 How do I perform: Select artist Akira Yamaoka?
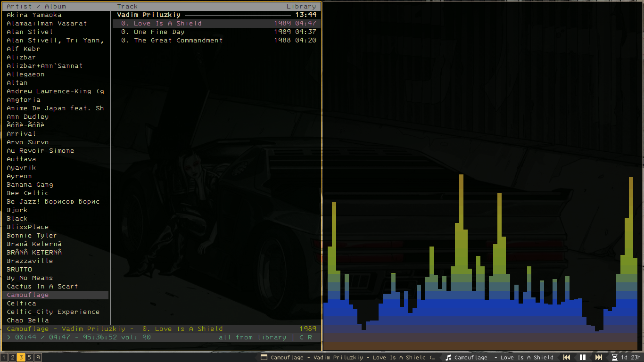[x=34, y=15]
